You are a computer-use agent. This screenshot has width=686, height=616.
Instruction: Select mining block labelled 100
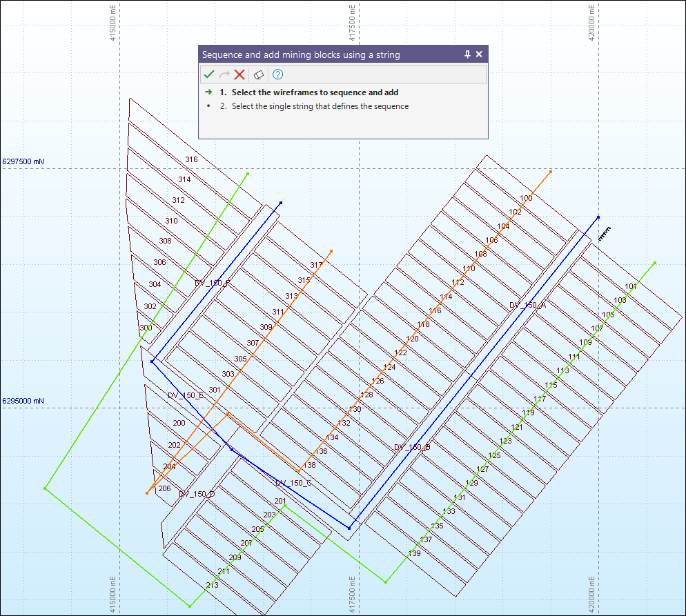click(x=526, y=198)
